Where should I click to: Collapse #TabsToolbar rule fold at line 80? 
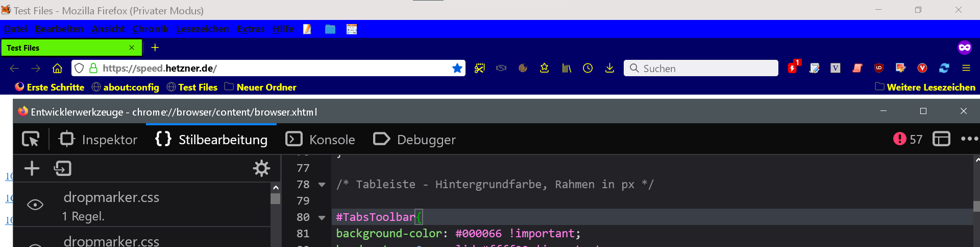point(322,217)
